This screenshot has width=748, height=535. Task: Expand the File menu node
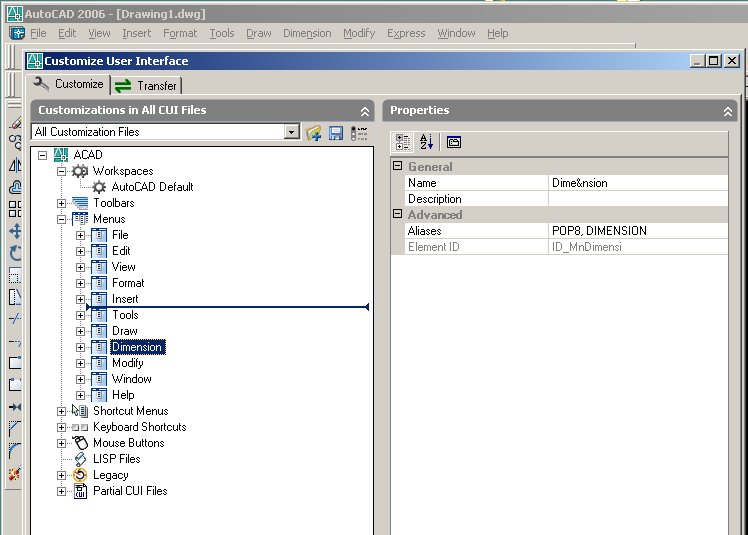[81, 235]
